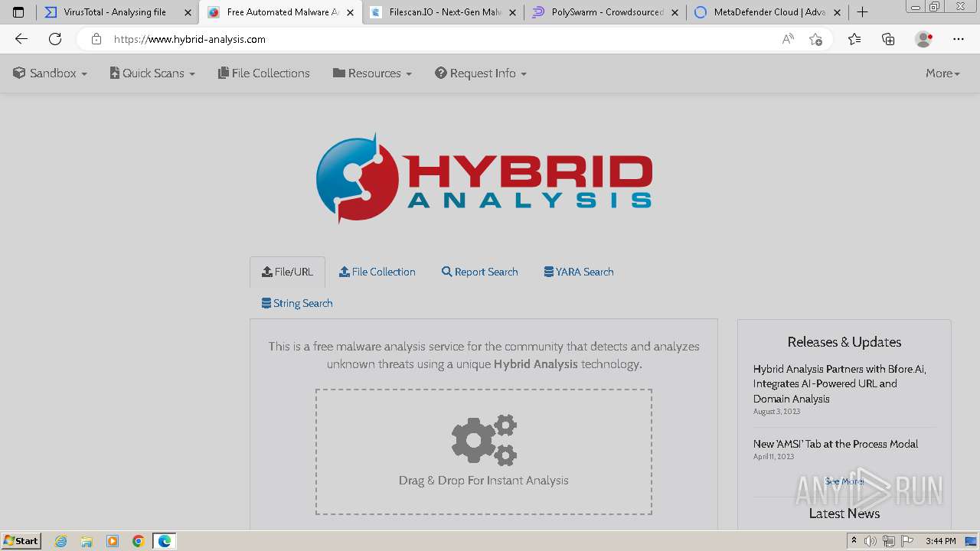Expand the Resources dropdown menu
Image resolution: width=980 pixels, height=551 pixels.
pyautogui.click(x=372, y=73)
